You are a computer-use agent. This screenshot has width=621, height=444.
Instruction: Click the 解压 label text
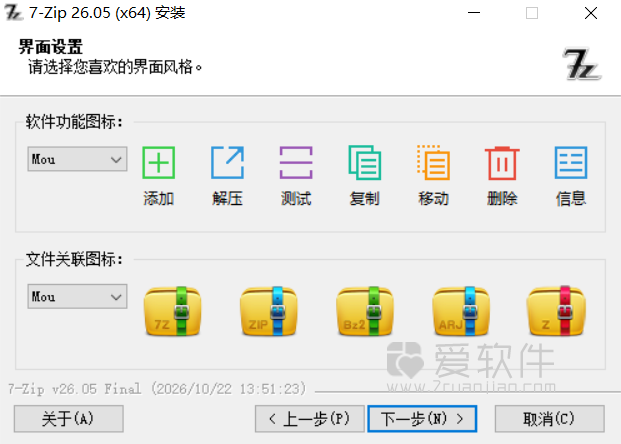coord(227,198)
